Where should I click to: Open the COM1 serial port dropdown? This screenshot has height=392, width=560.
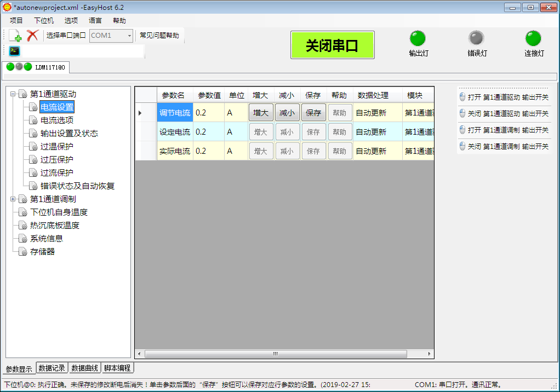coord(129,36)
